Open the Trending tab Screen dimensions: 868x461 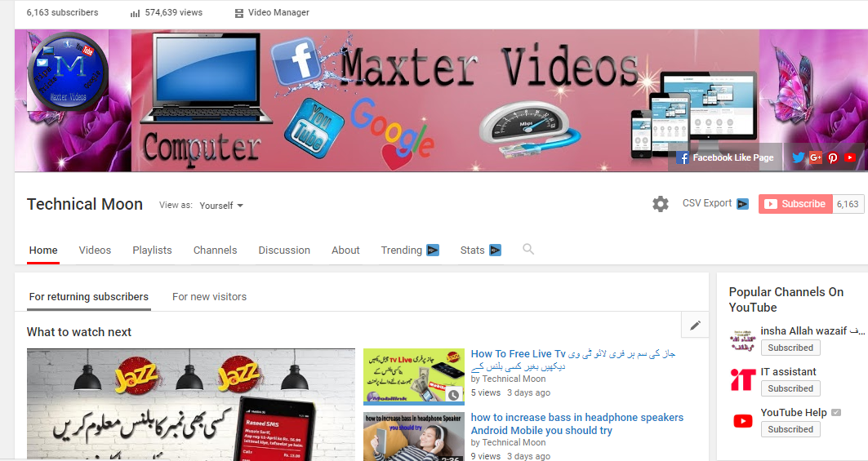click(x=410, y=250)
